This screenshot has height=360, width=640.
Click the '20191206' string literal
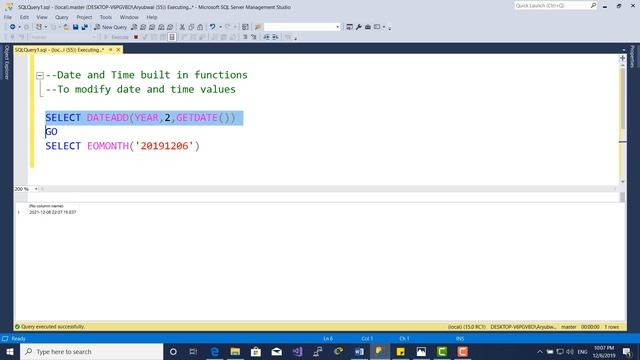click(164, 146)
